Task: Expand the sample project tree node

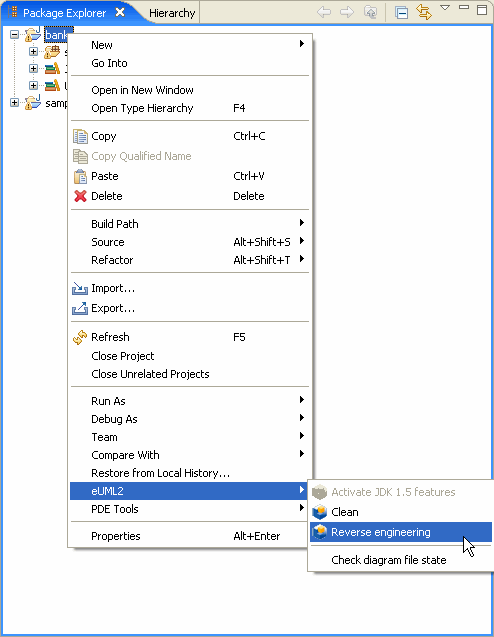Action: [14, 102]
